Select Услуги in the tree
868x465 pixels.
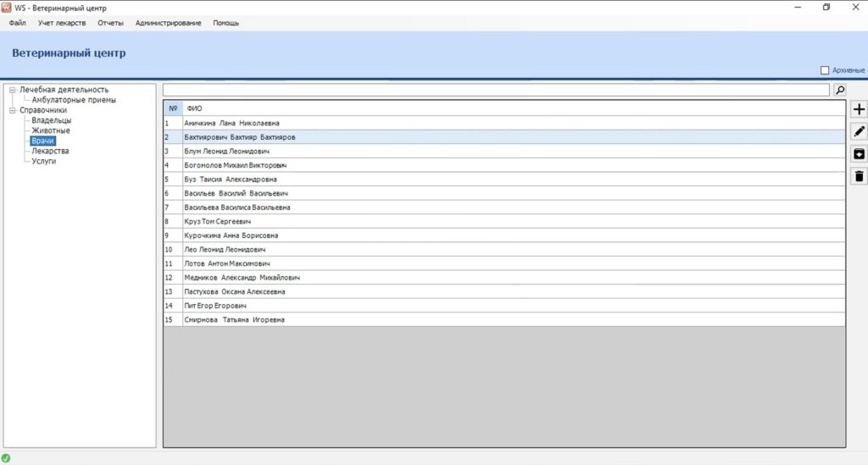tap(44, 162)
